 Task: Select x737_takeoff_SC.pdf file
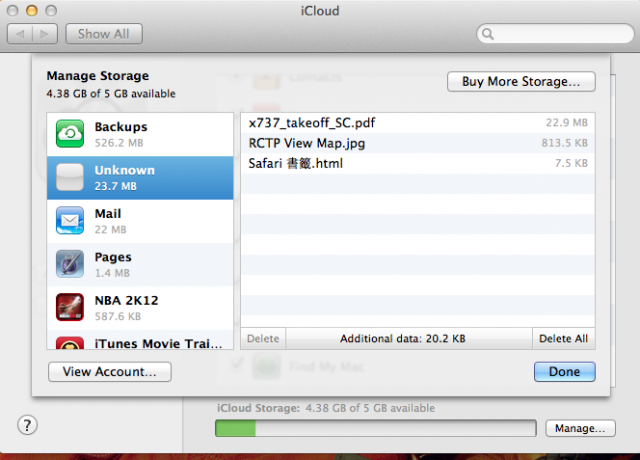[x=418, y=123]
